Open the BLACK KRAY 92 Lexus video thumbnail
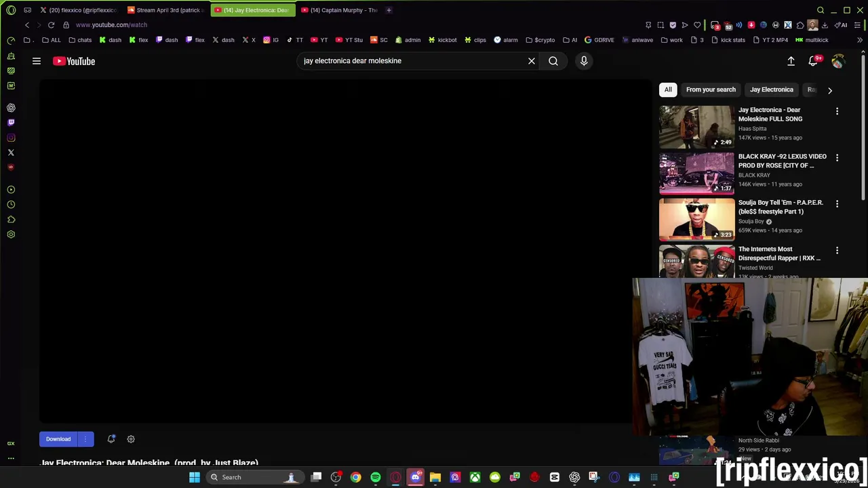868x488 pixels. [x=696, y=173]
